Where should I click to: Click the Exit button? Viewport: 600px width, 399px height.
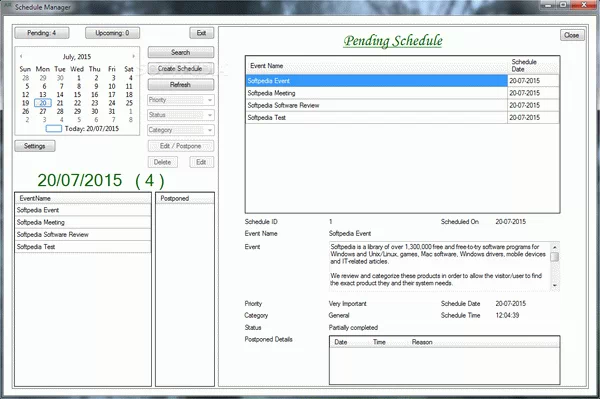202,33
